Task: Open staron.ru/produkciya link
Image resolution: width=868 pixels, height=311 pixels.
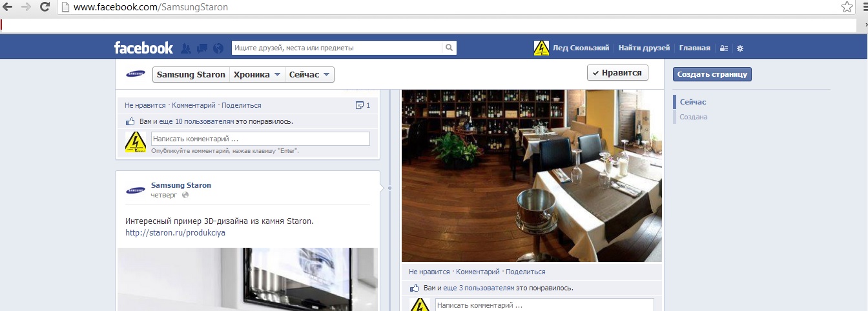Action: 175,233
